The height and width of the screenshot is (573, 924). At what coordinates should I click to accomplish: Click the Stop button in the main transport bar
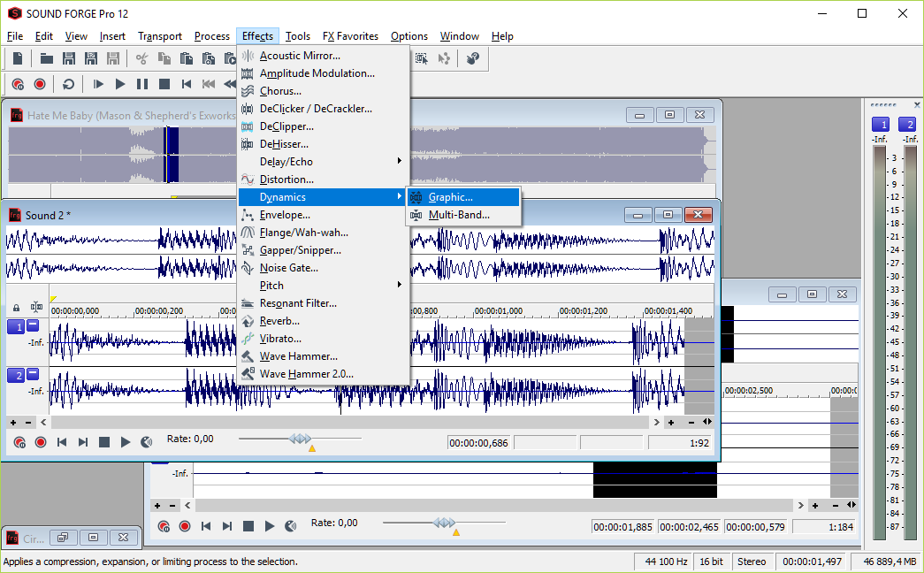pyautogui.click(x=164, y=84)
